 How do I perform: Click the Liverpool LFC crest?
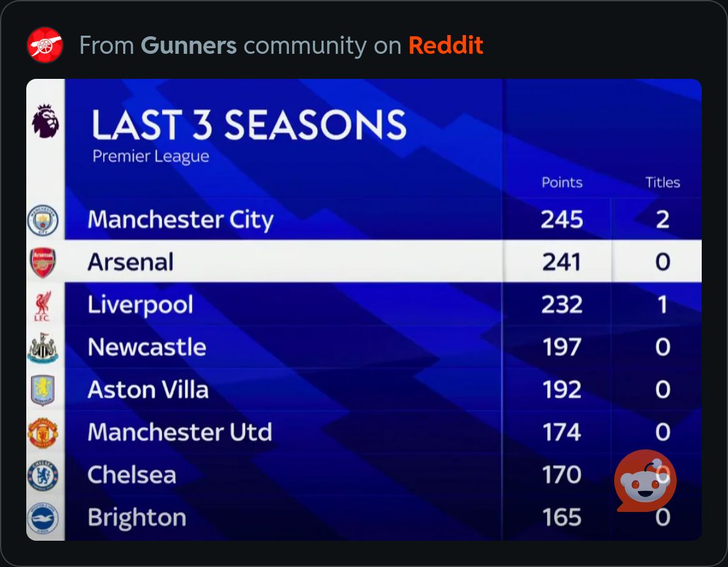point(43,306)
